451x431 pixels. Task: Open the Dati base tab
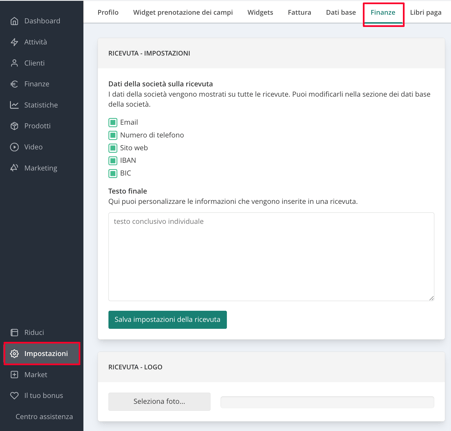[x=341, y=12]
